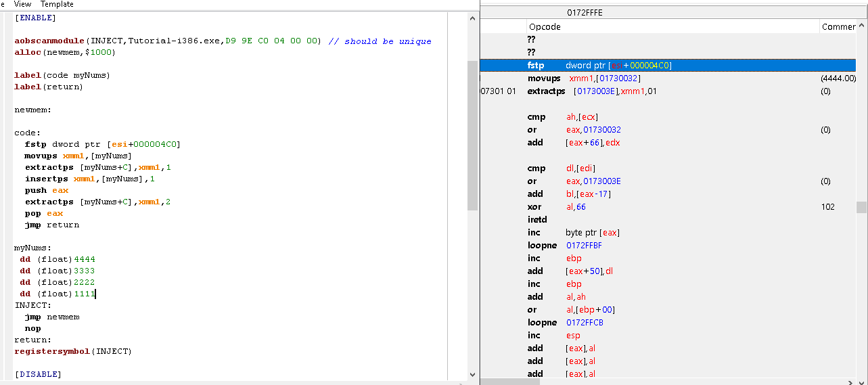Click the script editor's scroll-up arrow
The height and width of the screenshot is (385, 868).
tap(472, 18)
